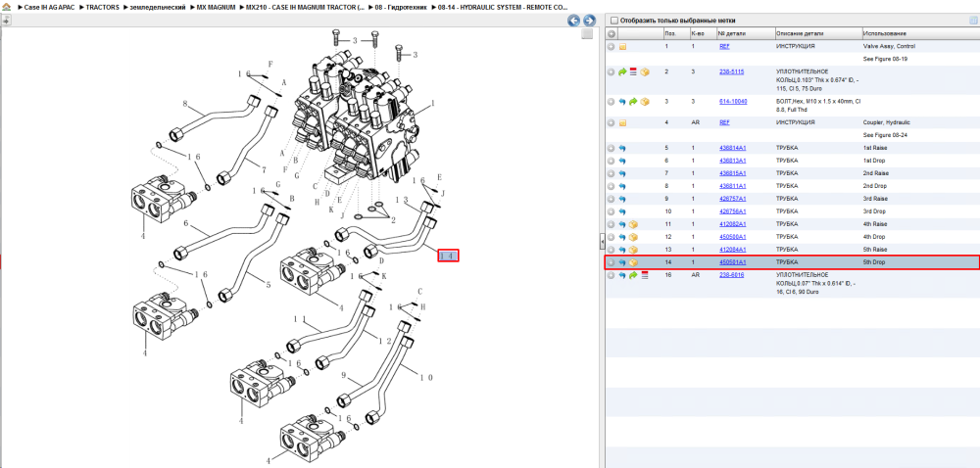Viewport: 980px width, 468px height.
Task: Open part number link 238-5115
Action: point(731,71)
